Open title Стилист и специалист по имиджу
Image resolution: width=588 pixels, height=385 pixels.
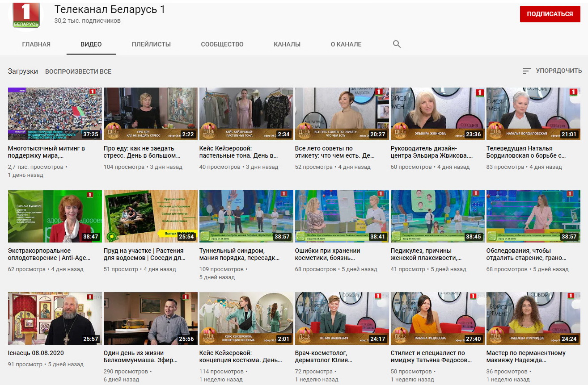point(431,357)
